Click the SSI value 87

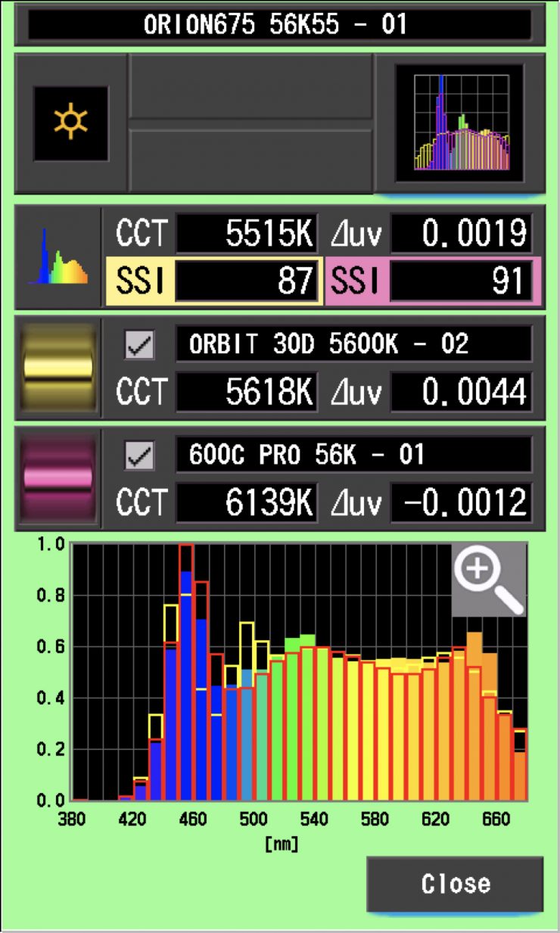(247, 281)
